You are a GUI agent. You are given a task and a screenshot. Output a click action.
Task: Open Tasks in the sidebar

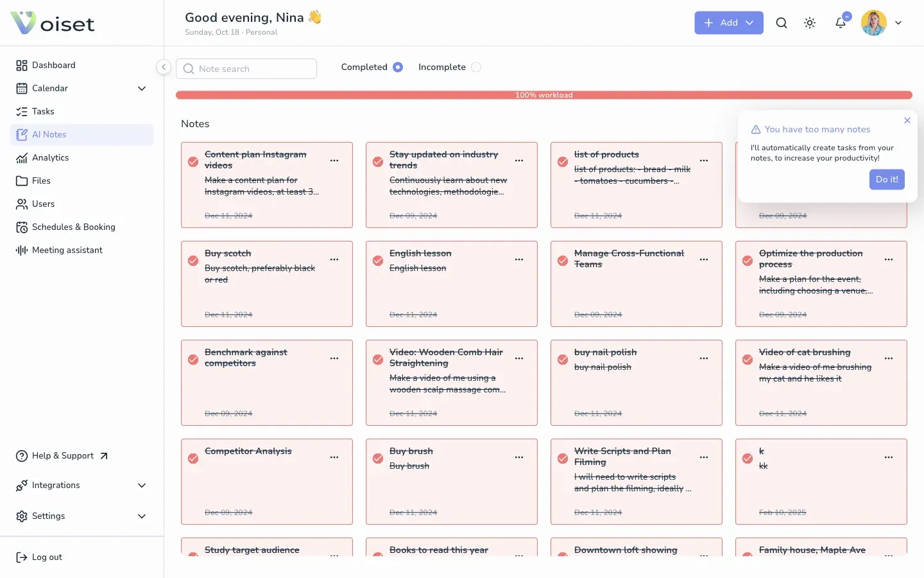[x=82, y=112]
